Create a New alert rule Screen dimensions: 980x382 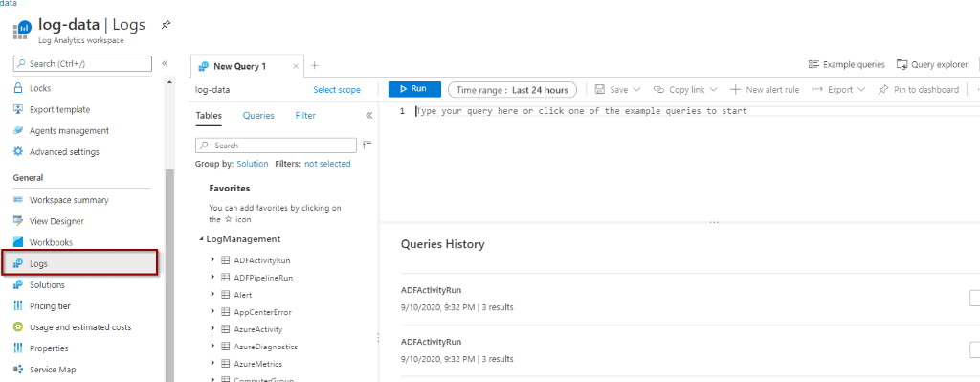tap(765, 89)
